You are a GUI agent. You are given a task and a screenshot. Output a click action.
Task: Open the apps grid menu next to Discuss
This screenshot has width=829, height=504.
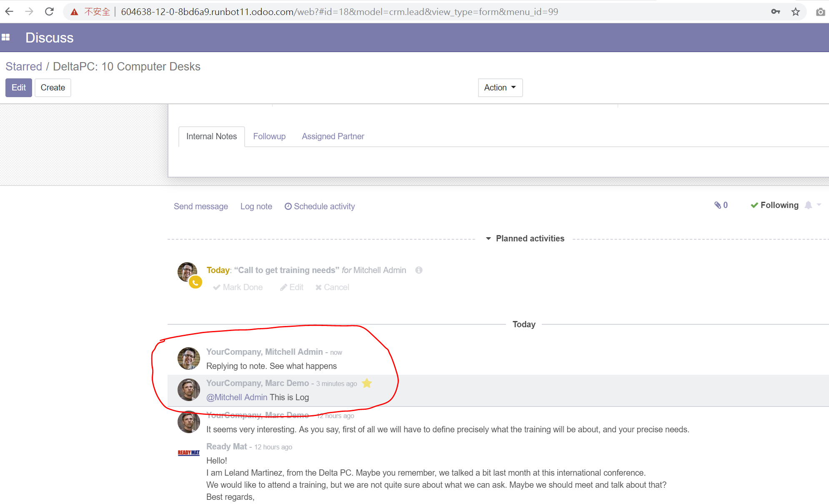6,37
